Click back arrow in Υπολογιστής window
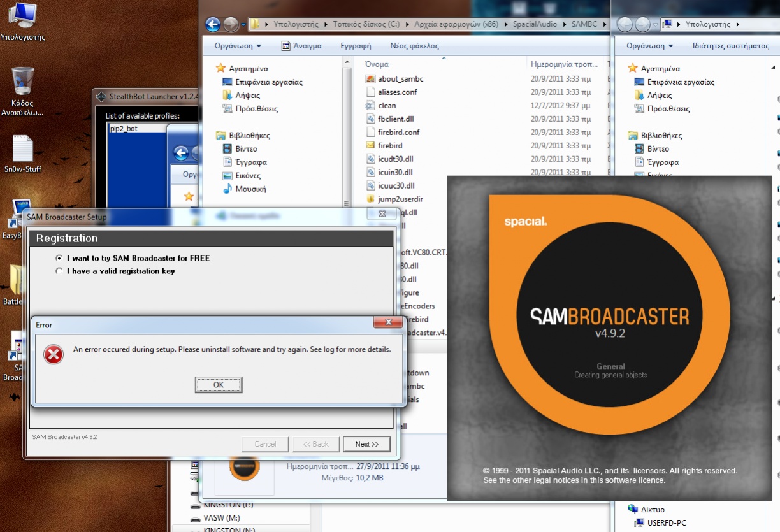The height and width of the screenshot is (532, 780). tap(625, 25)
